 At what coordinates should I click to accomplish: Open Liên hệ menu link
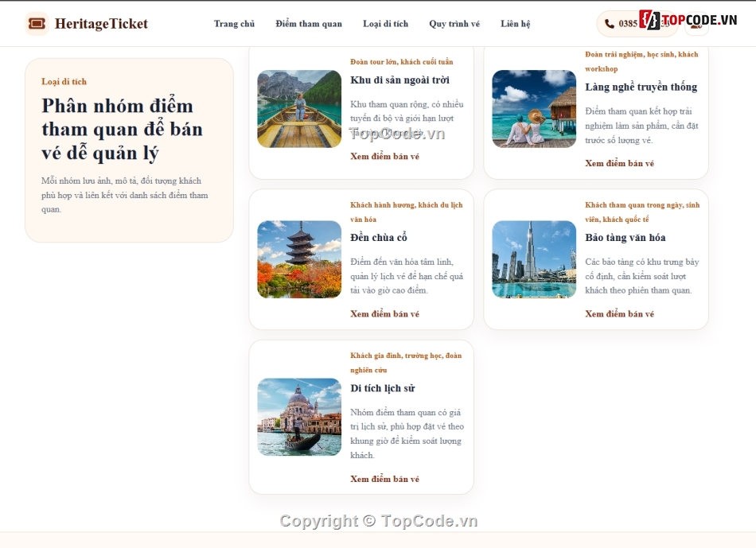pyautogui.click(x=515, y=24)
